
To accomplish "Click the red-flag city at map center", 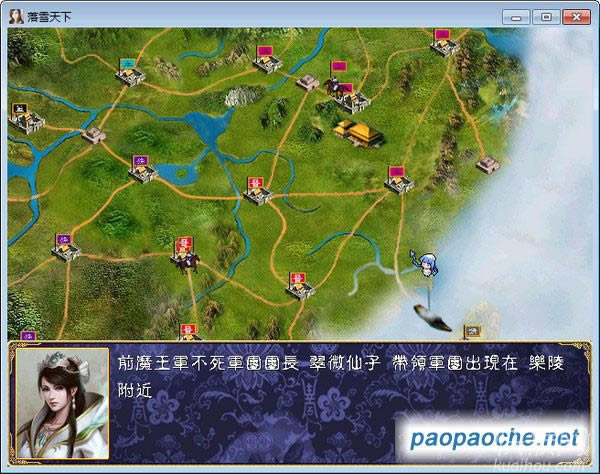I will [258, 193].
